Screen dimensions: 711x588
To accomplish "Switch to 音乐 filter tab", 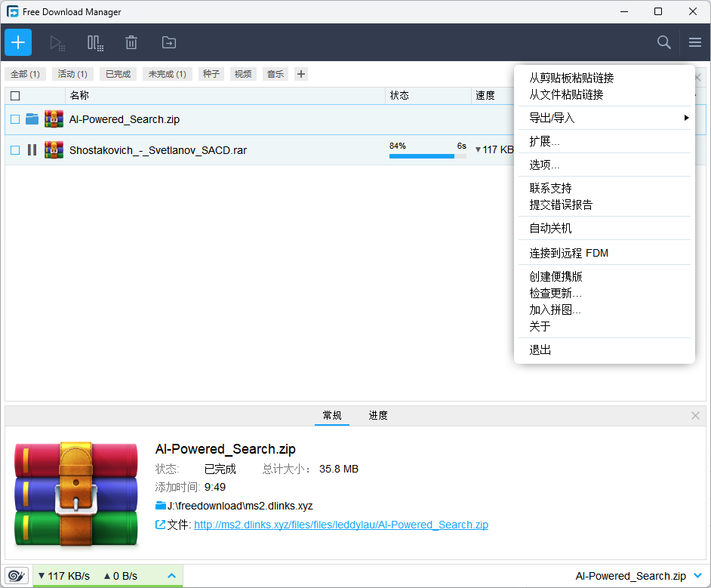I will (x=275, y=74).
